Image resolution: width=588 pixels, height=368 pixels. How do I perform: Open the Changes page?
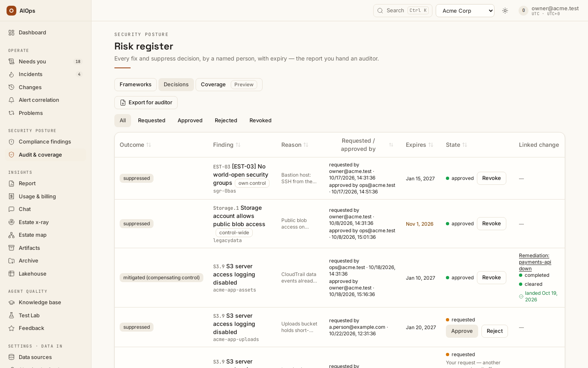(45, 87)
